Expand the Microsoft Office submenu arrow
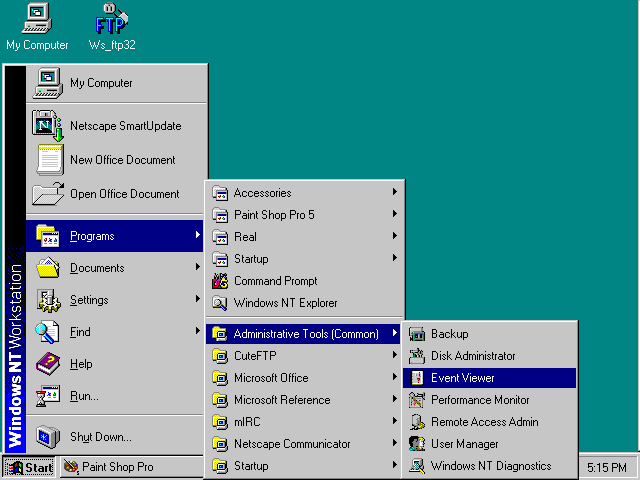Image resolution: width=640 pixels, height=480 pixels. (x=394, y=377)
